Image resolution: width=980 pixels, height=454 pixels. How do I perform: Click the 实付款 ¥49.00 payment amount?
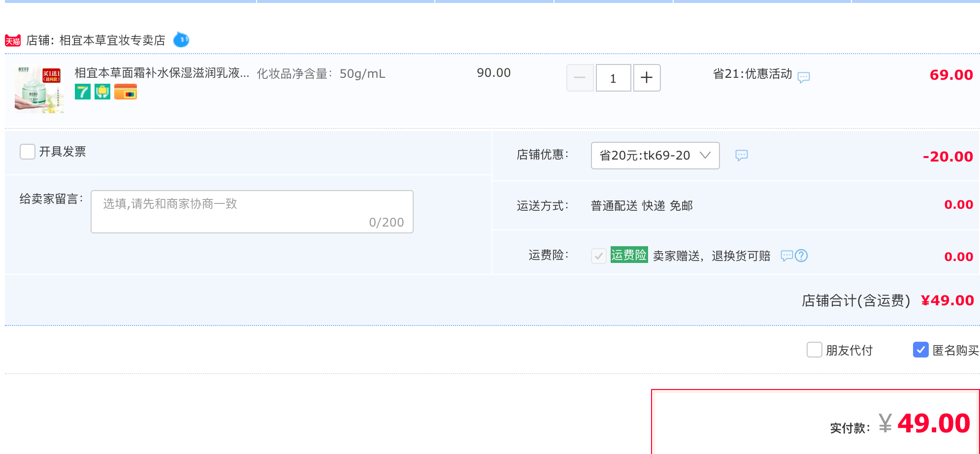924,423
